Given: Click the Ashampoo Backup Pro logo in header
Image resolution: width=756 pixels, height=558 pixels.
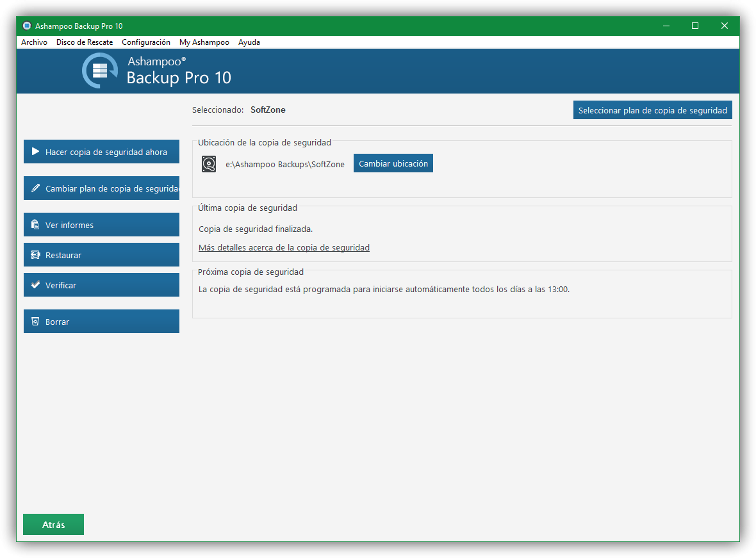Looking at the screenshot, I should click(x=100, y=70).
